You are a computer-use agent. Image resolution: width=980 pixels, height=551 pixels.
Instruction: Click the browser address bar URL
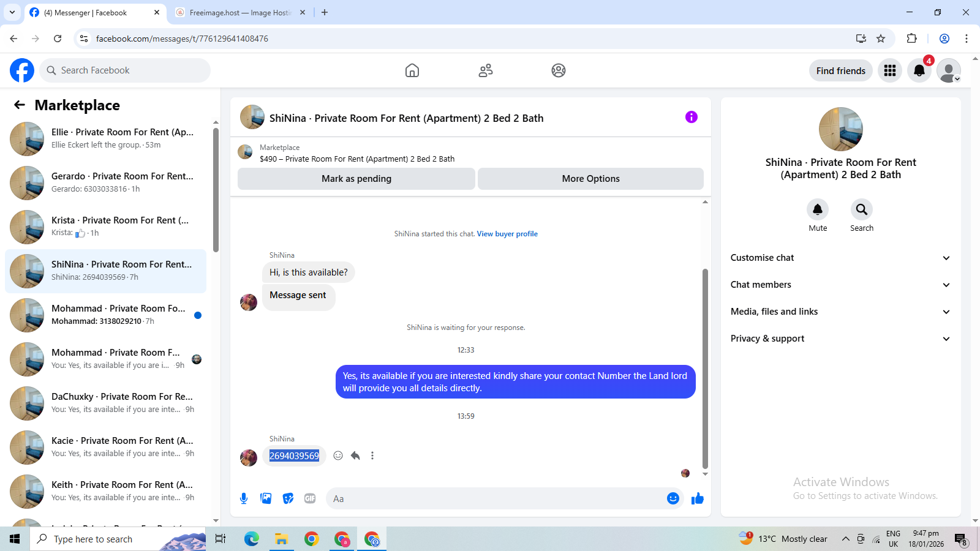pos(182,39)
